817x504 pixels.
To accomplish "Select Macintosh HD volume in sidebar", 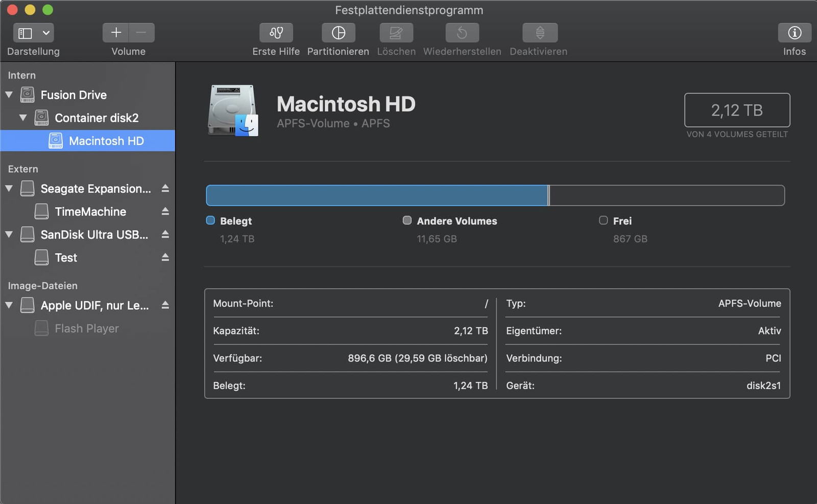I will [x=87, y=141].
